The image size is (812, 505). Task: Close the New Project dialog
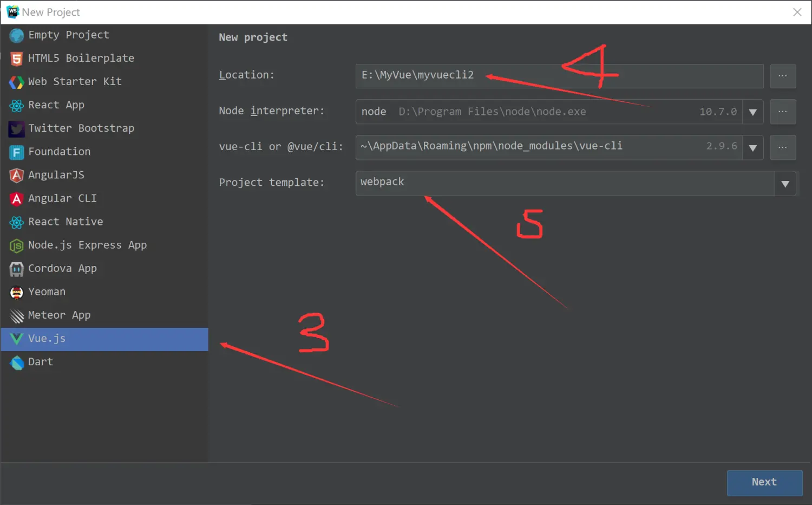tap(797, 12)
